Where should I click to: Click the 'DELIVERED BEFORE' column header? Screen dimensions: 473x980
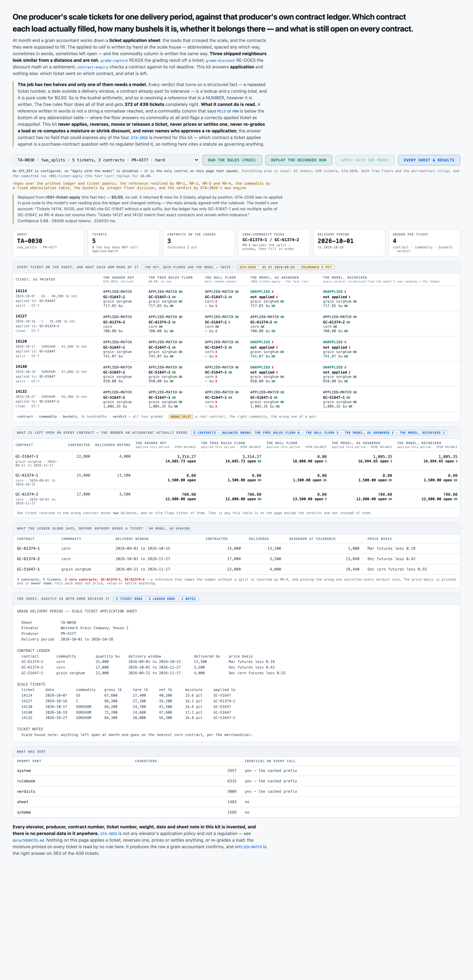[113, 445]
